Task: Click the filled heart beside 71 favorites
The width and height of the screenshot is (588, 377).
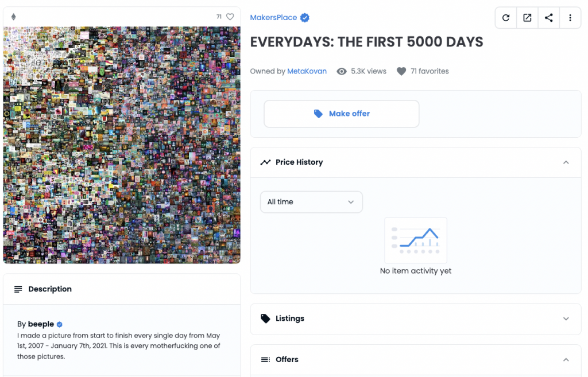Action: (401, 71)
